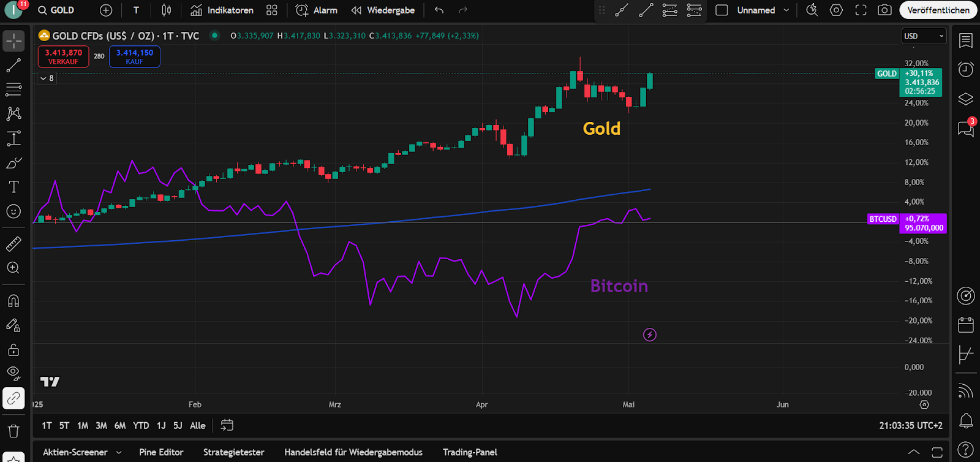Open the T timeframe interval selector
This screenshot has height=462, width=980.
coord(136,10)
